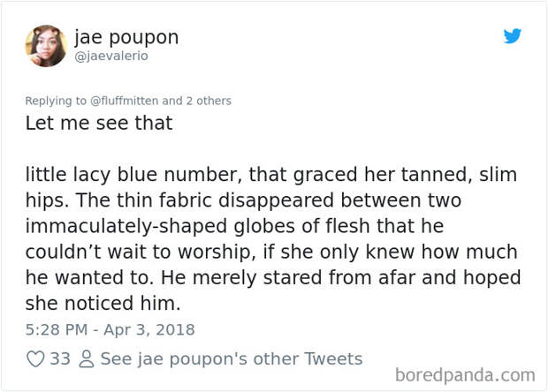548x392 pixels.
Task: Open jae poupon's profile picture
Action: (46, 46)
